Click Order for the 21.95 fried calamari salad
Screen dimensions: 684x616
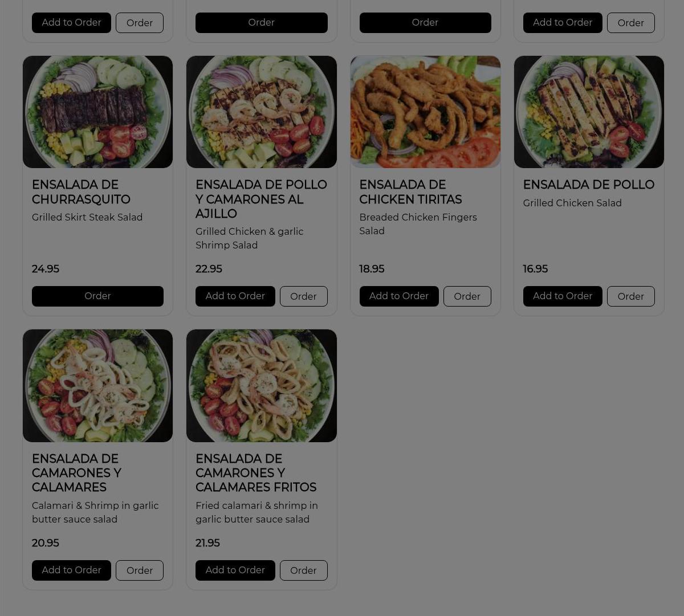click(303, 570)
